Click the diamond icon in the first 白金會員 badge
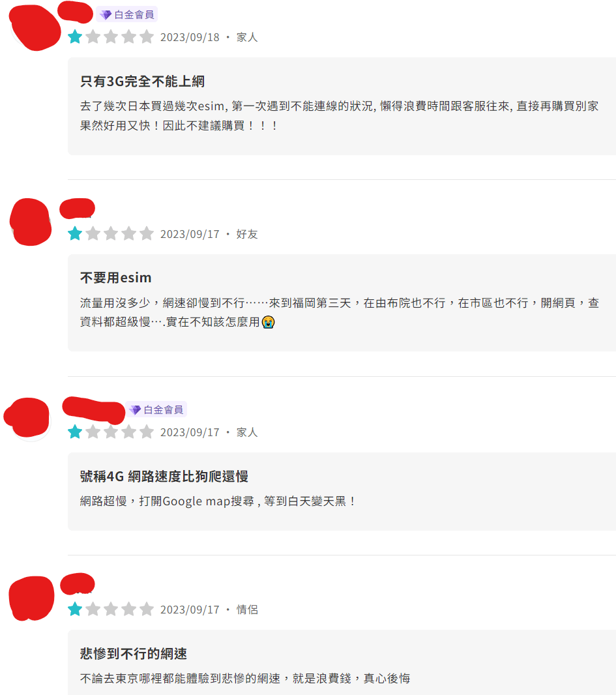Image resolution: width=616 pixels, height=695 pixels. [106, 15]
